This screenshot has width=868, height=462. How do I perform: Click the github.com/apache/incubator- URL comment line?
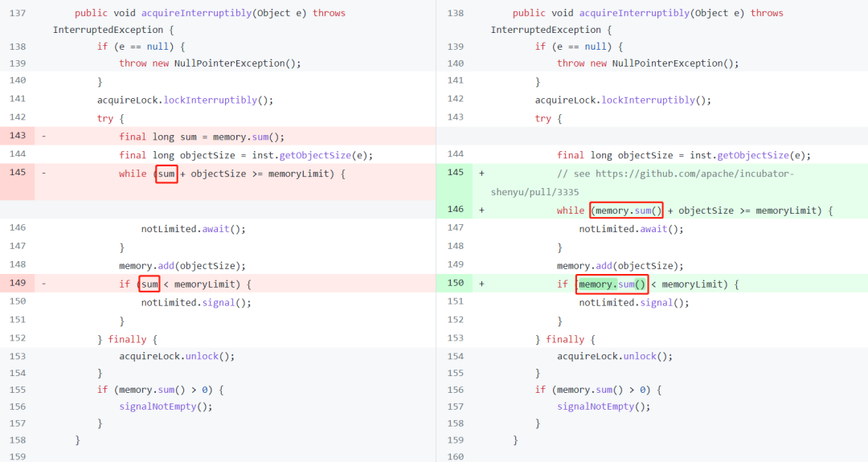675,174
